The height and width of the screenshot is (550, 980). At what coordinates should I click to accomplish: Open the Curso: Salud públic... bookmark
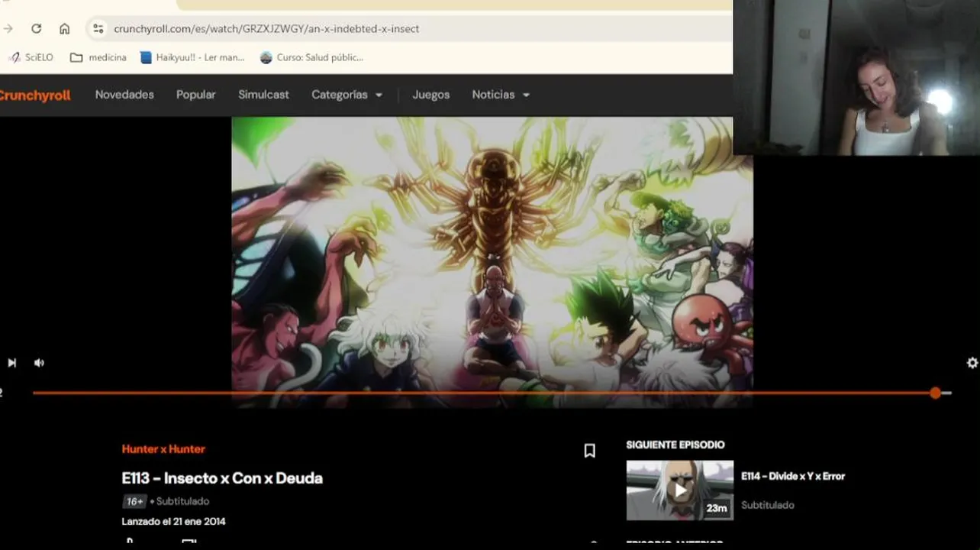tap(311, 57)
